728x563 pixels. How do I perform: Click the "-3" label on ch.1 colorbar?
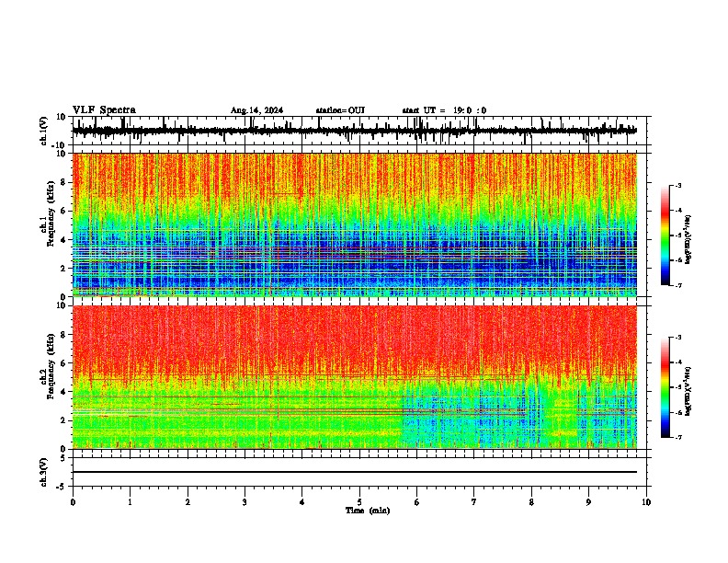[678, 185]
